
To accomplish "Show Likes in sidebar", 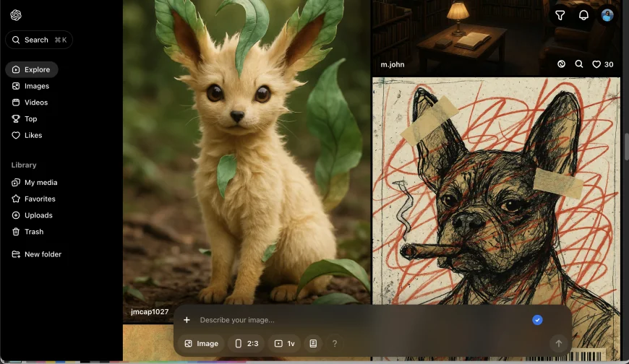I will pos(27,135).
